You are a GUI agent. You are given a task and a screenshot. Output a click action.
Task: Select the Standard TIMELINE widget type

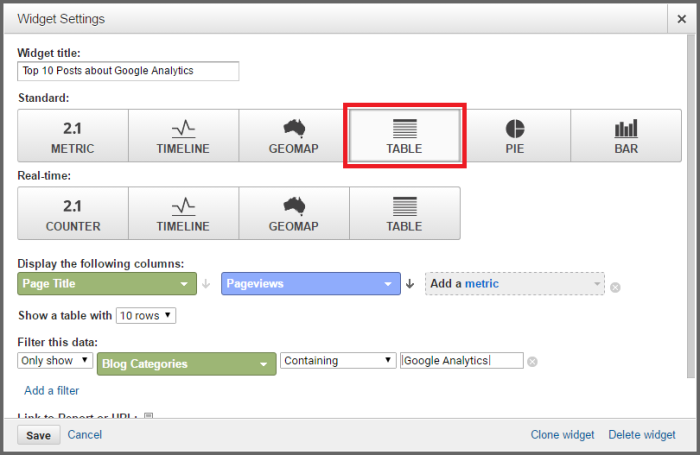pos(183,135)
